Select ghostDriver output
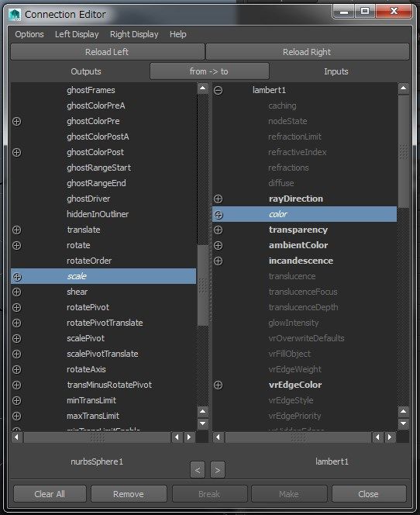The height and width of the screenshot is (515, 420). [x=88, y=199]
